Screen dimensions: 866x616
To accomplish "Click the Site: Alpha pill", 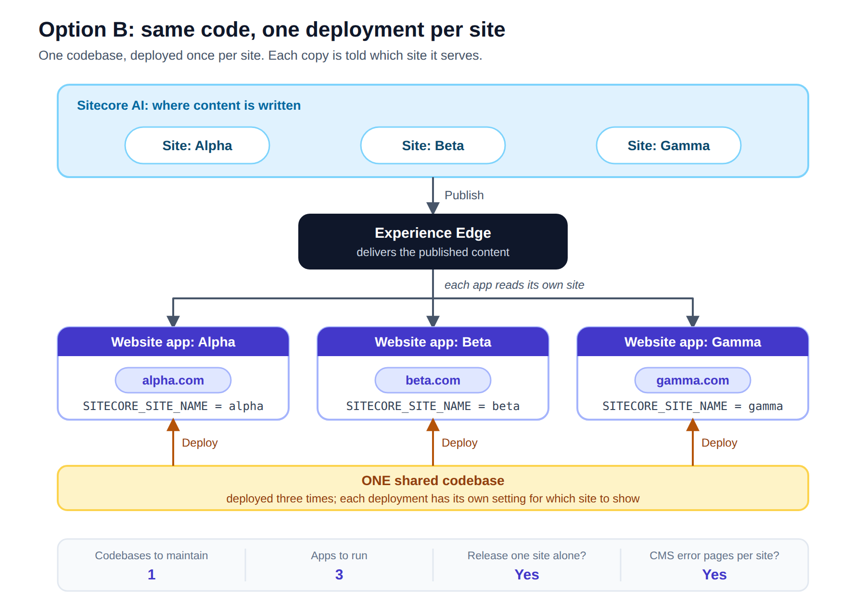I will (x=197, y=145).
